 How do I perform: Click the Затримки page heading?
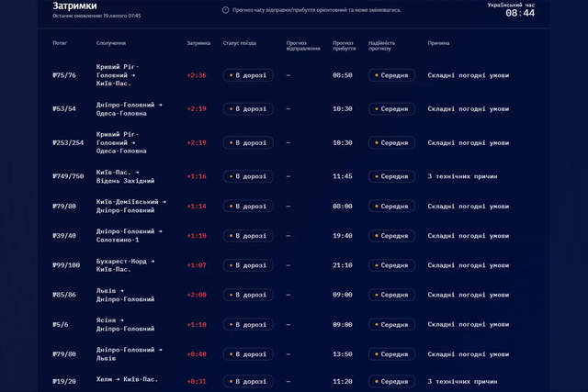(x=74, y=6)
